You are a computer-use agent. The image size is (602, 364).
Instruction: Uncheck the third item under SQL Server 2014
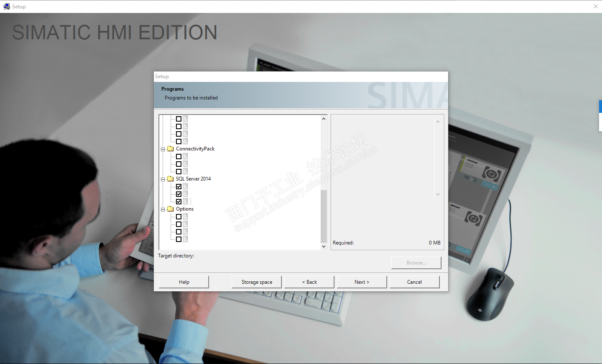click(179, 201)
